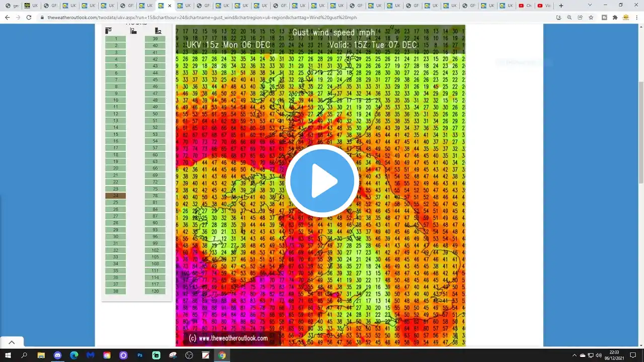644x362 pixels.
Task: View site info via the padlock icon
Action: [42, 17]
